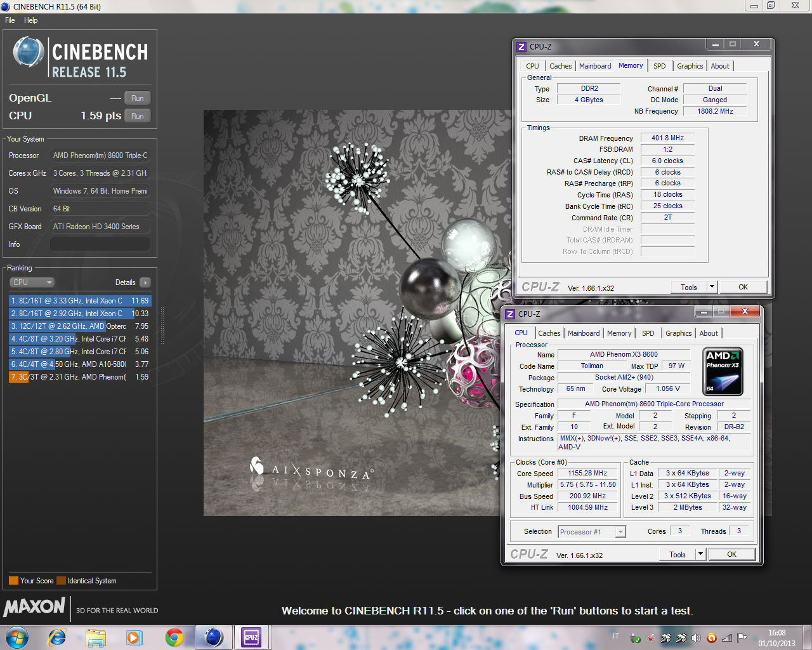Open Windows Explorer folder icon in taskbar
The width and height of the screenshot is (812, 650).
coord(96,637)
